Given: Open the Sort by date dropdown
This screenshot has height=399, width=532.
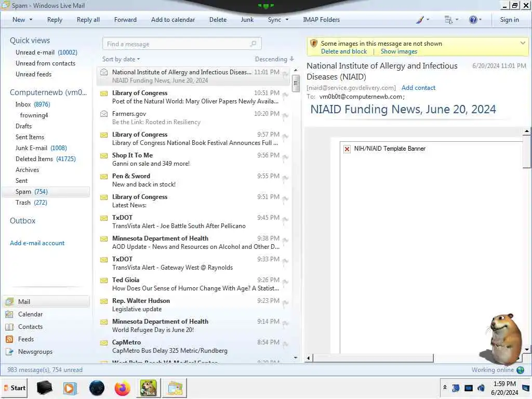Looking at the screenshot, I should click(x=121, y=59).
